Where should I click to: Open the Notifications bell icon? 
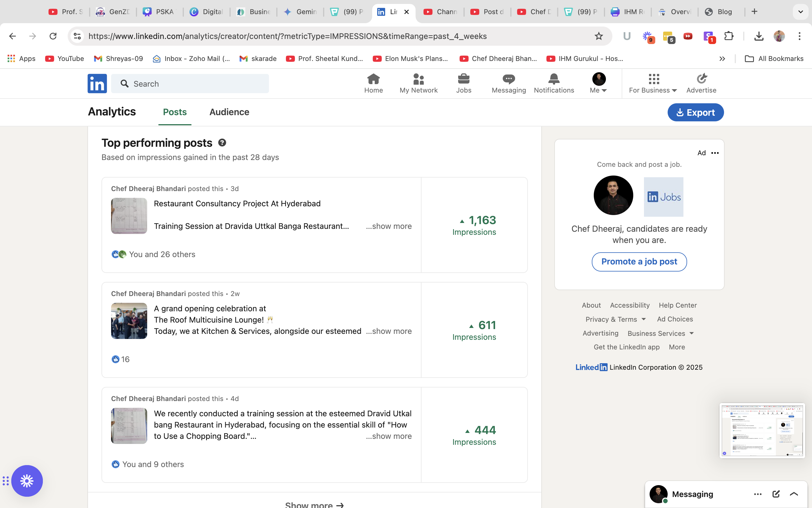pyautogui.click(x=554, y=79)
